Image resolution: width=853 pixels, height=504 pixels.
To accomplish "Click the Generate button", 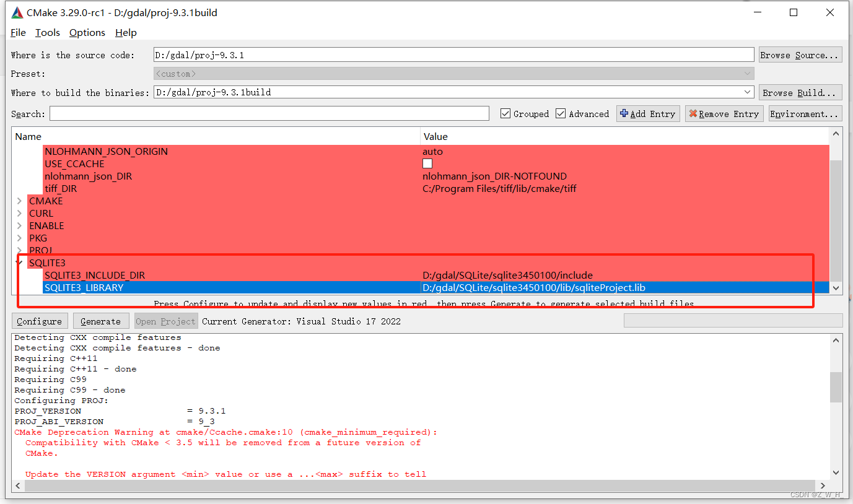I will coord(100,321).
